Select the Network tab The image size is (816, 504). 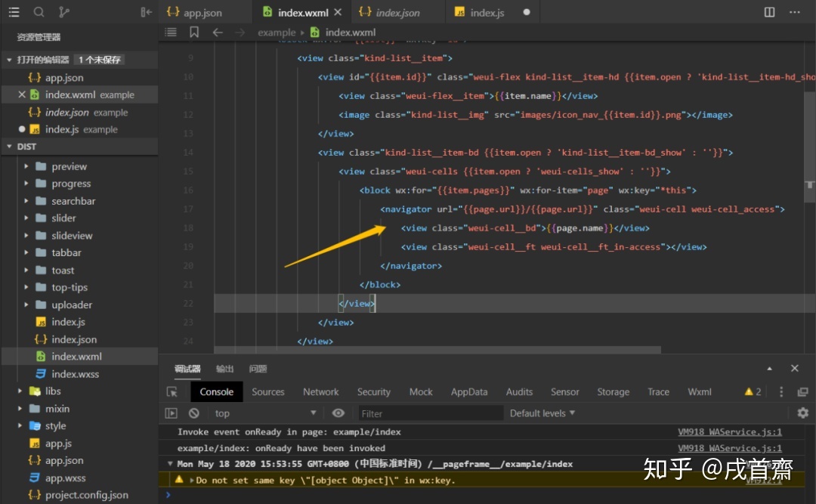(x=320, y=392)
